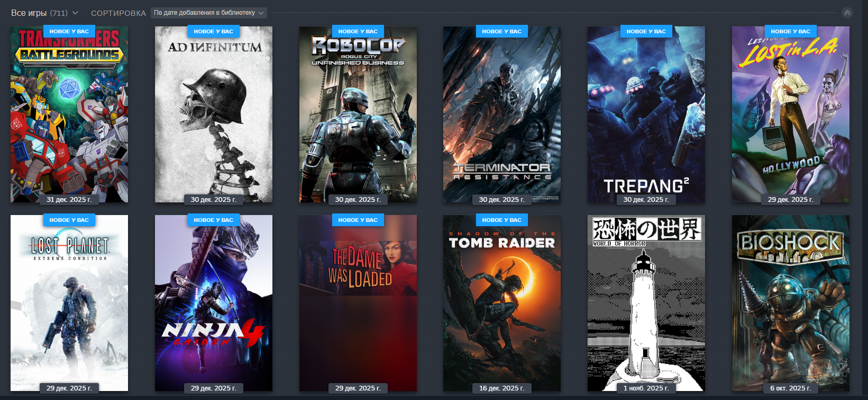Viewport: 868px width, 400px height.
Task: Click 'НОВОЕ У ВАС' badge on Ninja Gaiden 4
Action: (214, 220)
